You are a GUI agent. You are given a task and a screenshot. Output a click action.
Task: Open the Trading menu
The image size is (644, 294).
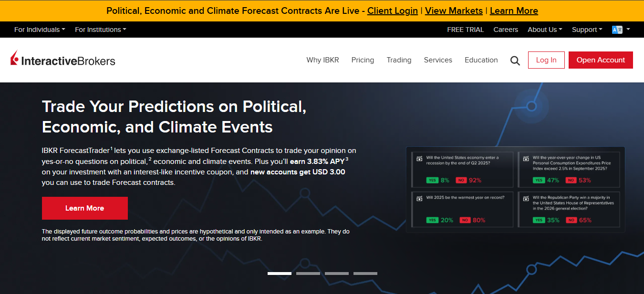(399, 60)
